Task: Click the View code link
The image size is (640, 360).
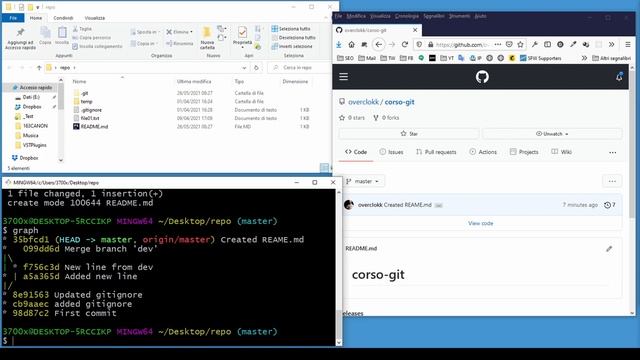Action: click(480, 223)
